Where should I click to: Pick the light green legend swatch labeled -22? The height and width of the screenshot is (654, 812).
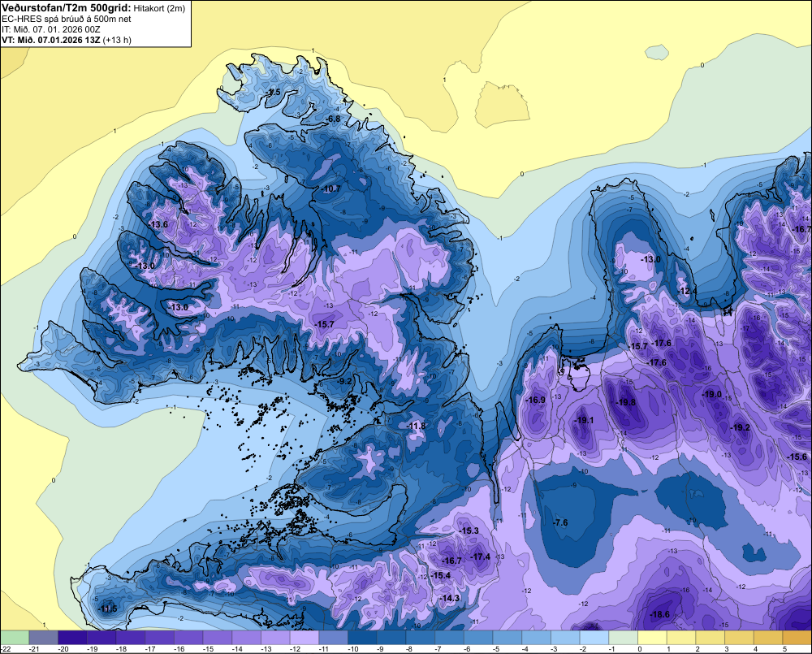click(15, 638)
